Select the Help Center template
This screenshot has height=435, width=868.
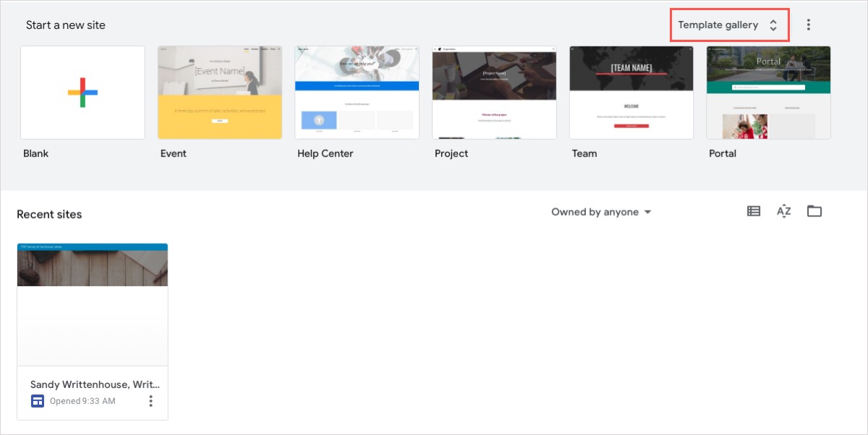click(357, 92)
